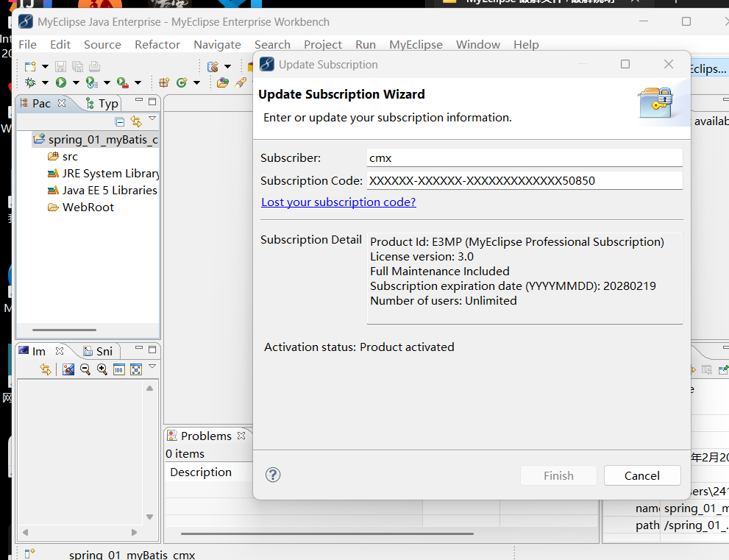
Task: Minimize the Image Preview panel
Action: tap(139, 347)
